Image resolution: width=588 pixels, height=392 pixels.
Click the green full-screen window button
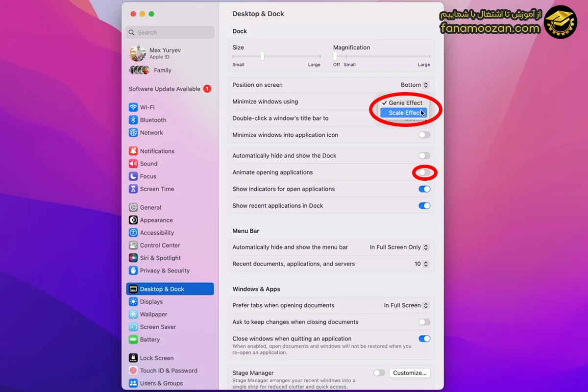tap(151, 14)
